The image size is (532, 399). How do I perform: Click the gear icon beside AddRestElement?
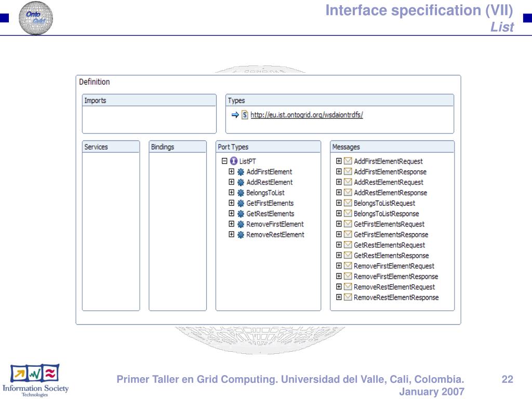coord(241,182)
